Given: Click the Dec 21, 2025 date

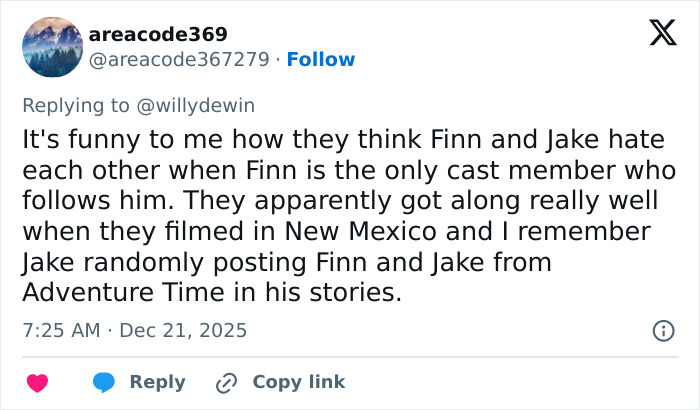Looking at the screenshot, I should pyautogui.click(x=183, y=330).
